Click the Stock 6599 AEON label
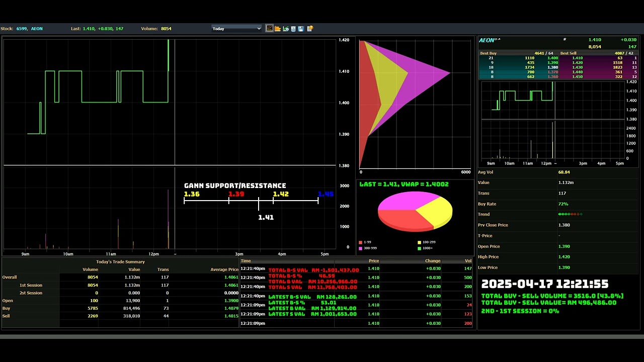Image resolution: width=644 pixels, height=362 pixels. (22, 29)
